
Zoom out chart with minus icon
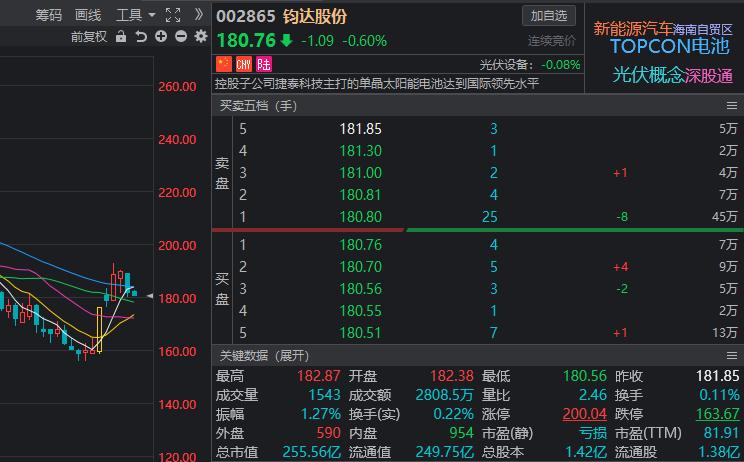(x=181, y=37)
